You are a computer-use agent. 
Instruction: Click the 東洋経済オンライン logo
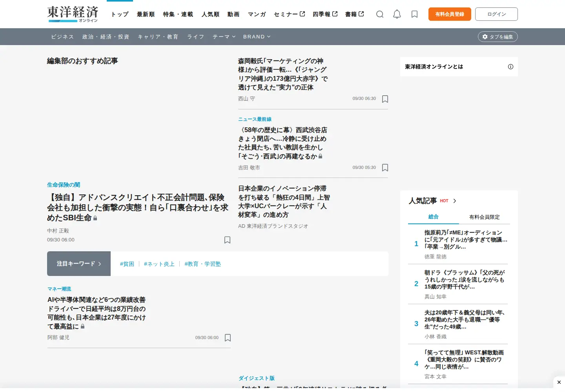(73, 14)
